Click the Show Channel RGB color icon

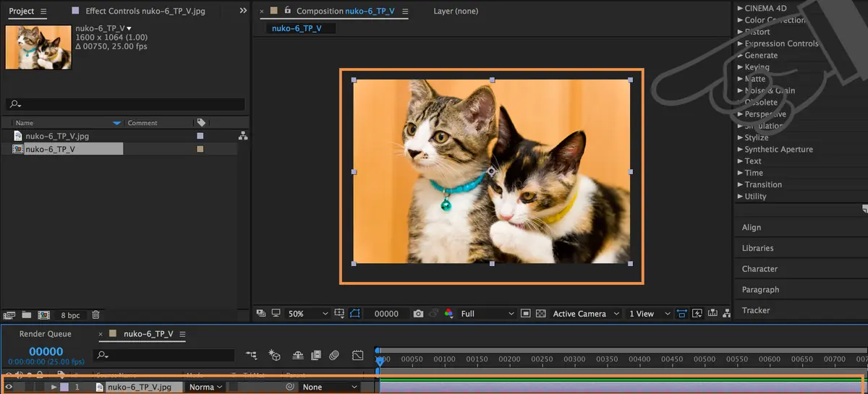[x=448, y=314]
